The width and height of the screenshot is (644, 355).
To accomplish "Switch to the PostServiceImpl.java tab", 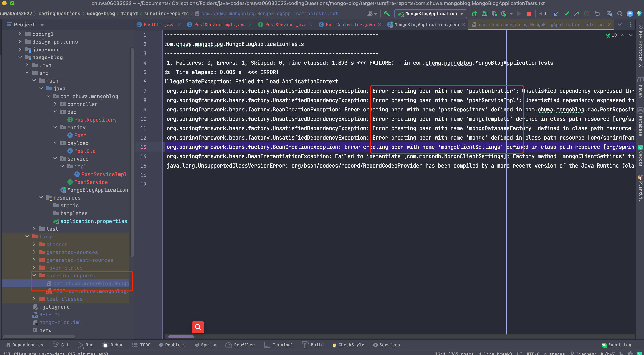I will [220, 25].
